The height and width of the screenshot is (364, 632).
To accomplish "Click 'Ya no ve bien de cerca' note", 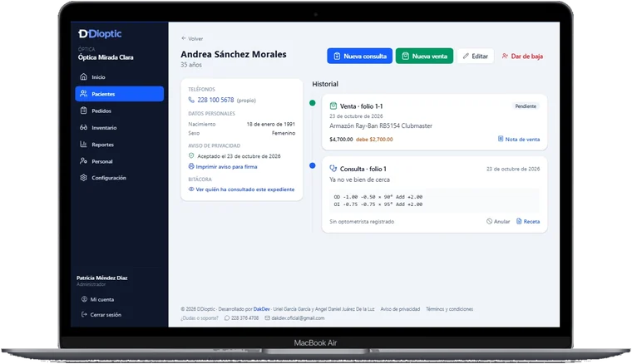I will [x=359, y=180].
